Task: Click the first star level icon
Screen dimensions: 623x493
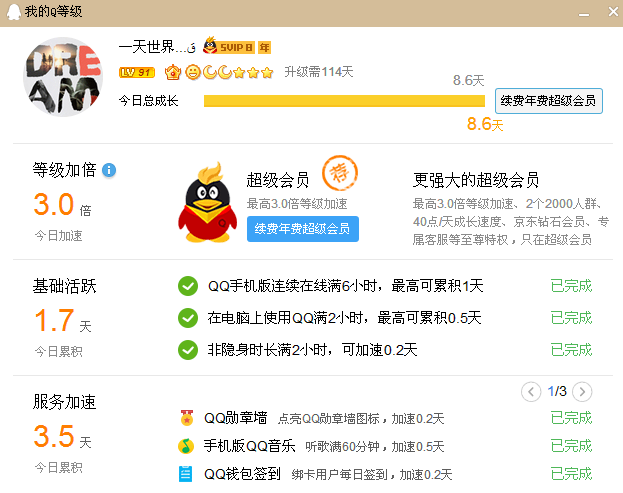Action: [239, 72]
